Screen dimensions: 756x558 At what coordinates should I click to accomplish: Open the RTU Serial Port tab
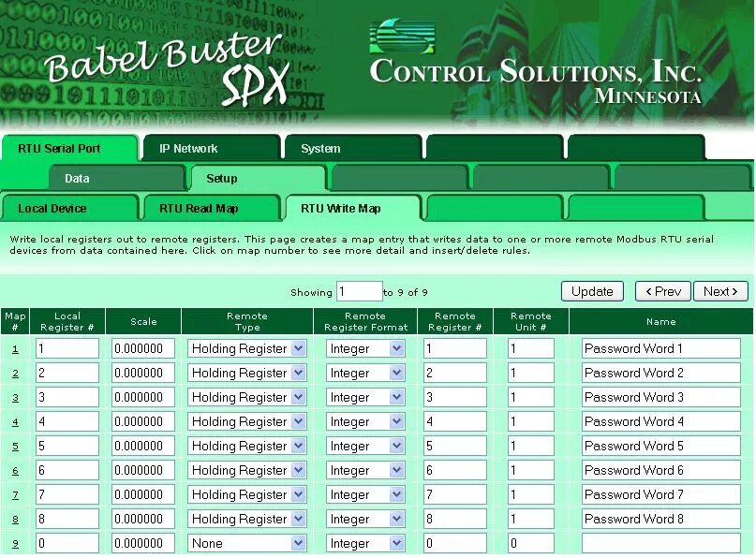pos(70,149)
